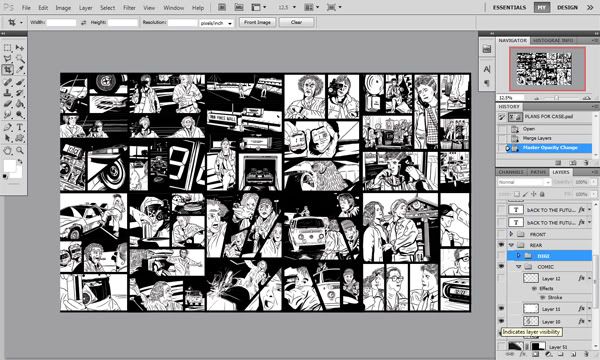Expand the FRONT layer group
Screen dimensions: 600x360
(511, 234)
